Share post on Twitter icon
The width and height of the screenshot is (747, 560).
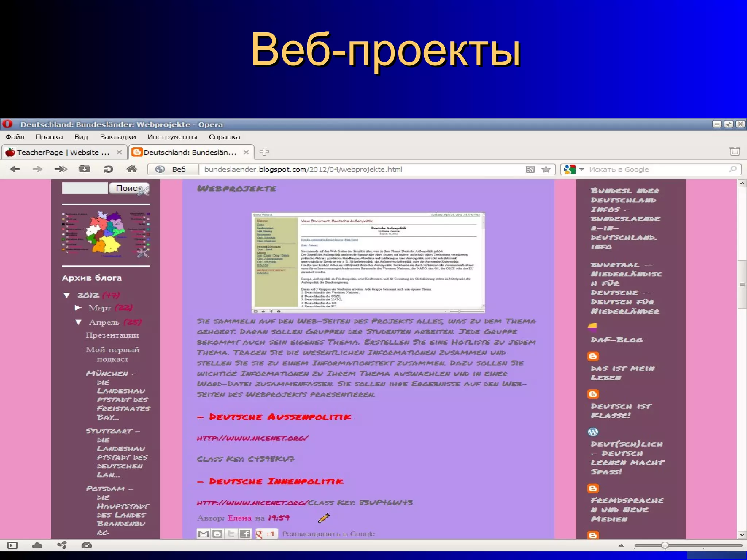click(231, 534)
